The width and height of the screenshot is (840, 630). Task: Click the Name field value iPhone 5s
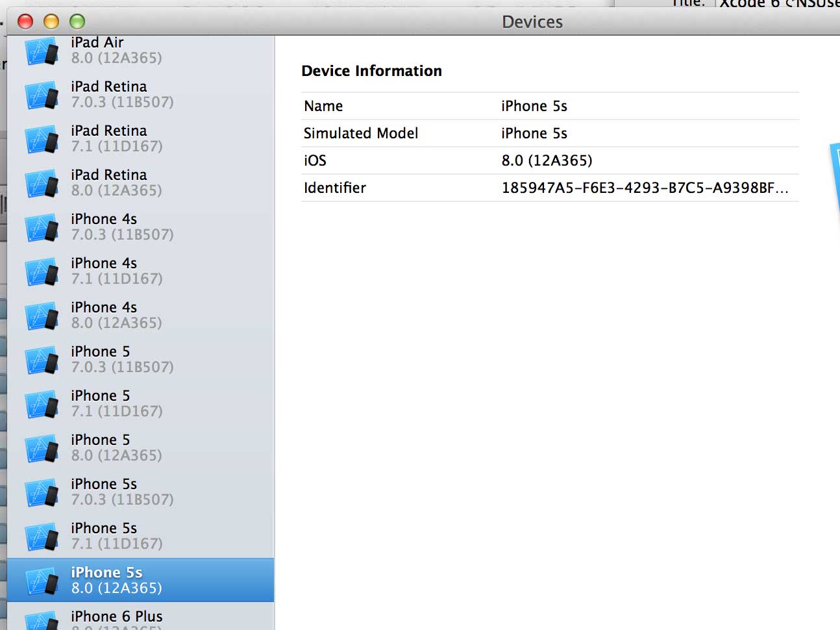pos(534,106)
